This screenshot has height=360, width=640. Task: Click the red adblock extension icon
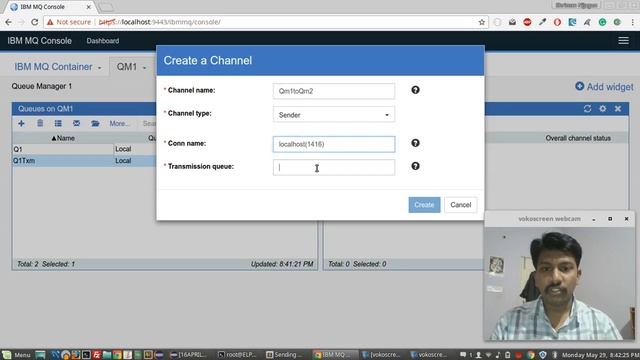coord(527,22)
